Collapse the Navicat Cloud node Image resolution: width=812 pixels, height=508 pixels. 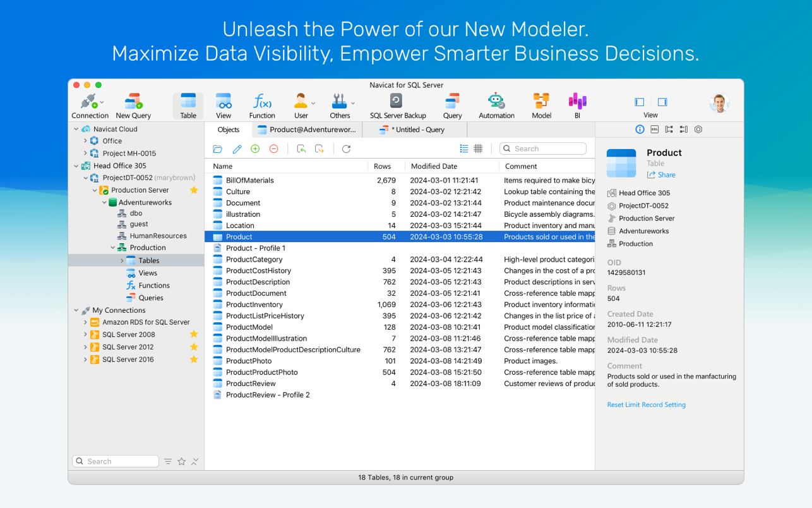tap(76, 129)
